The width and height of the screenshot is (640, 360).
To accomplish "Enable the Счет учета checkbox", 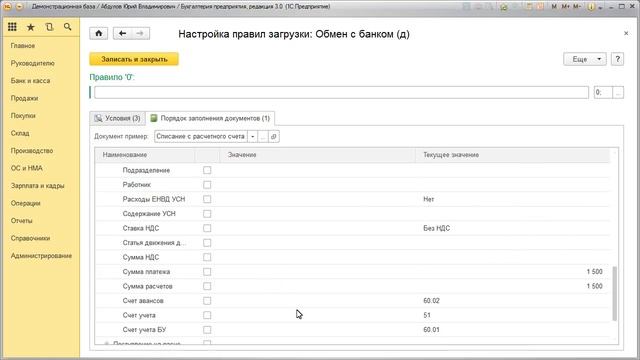I will point(207,315).
